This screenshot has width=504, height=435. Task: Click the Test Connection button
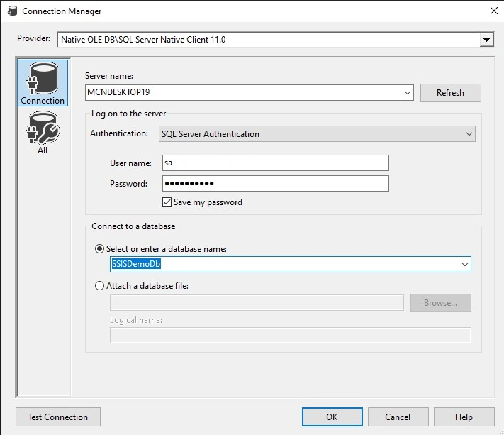(x=58, y=417)
